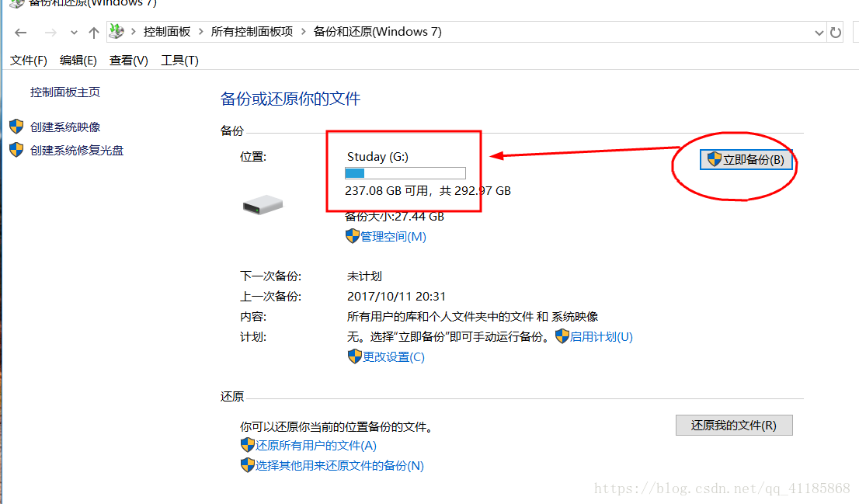
Task: Click the 所有用户的库和个人文件夹中的文件 contents text
Action: pos(440,317)
